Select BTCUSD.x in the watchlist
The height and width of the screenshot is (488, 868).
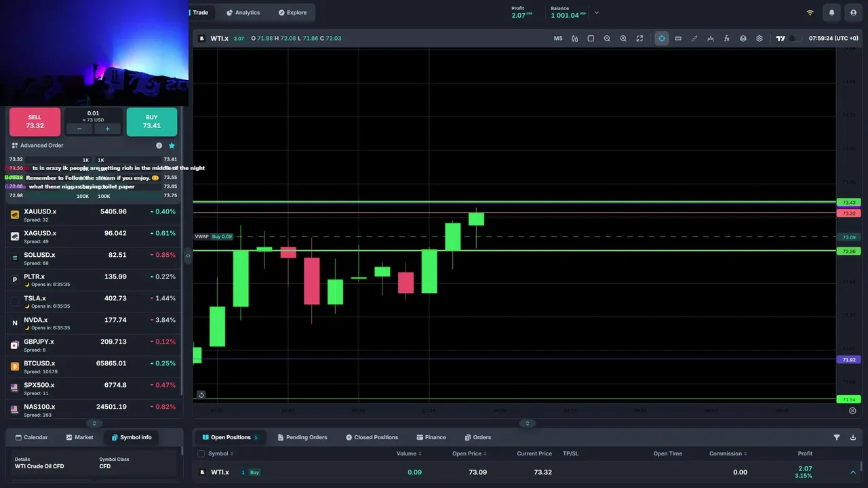coord(93,367)
